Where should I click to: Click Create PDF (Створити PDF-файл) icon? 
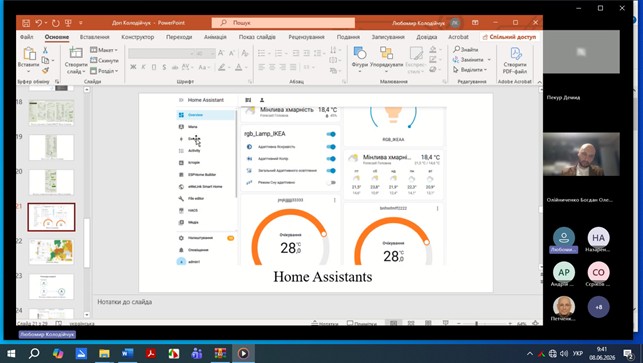[515, 54]
